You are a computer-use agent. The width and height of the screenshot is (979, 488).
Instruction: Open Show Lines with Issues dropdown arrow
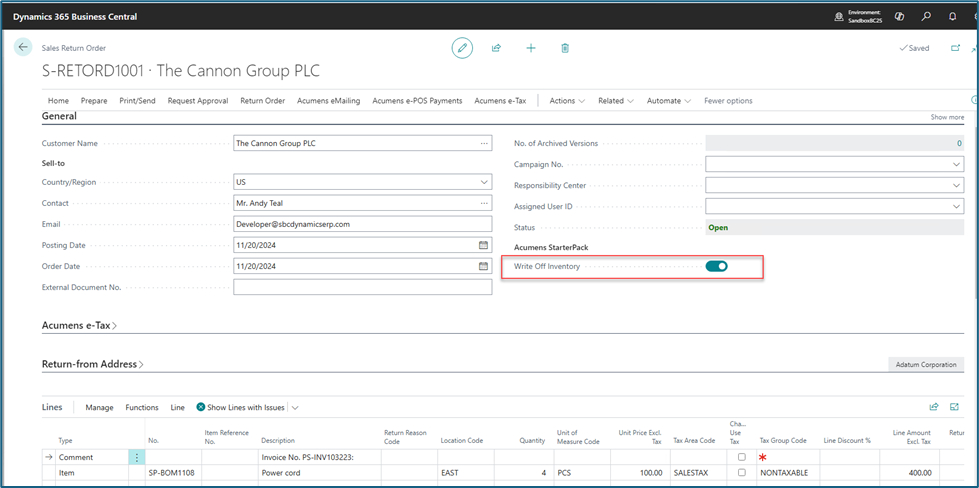pos(295,407)
